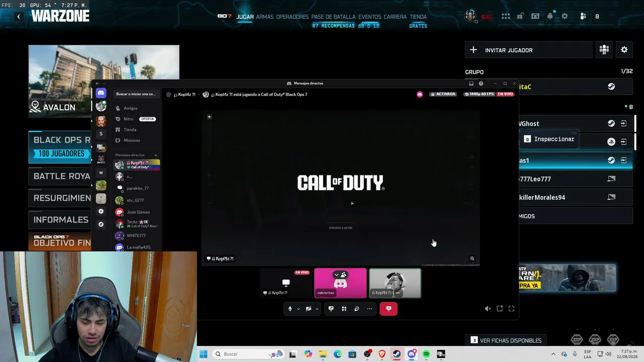Open the Pase de Batalla tab
Viewport: 644px width, 362px height.
pyautogui.click(x=334, y=17)
